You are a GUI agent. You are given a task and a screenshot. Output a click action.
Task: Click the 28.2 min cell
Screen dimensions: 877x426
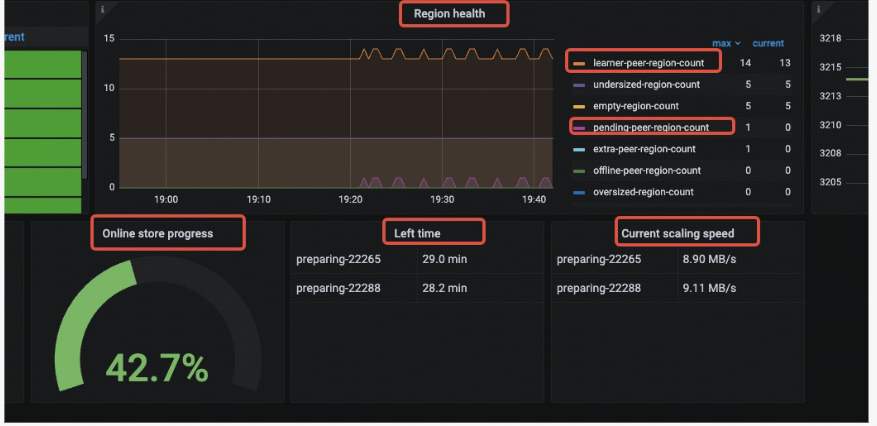coord(445,288)
